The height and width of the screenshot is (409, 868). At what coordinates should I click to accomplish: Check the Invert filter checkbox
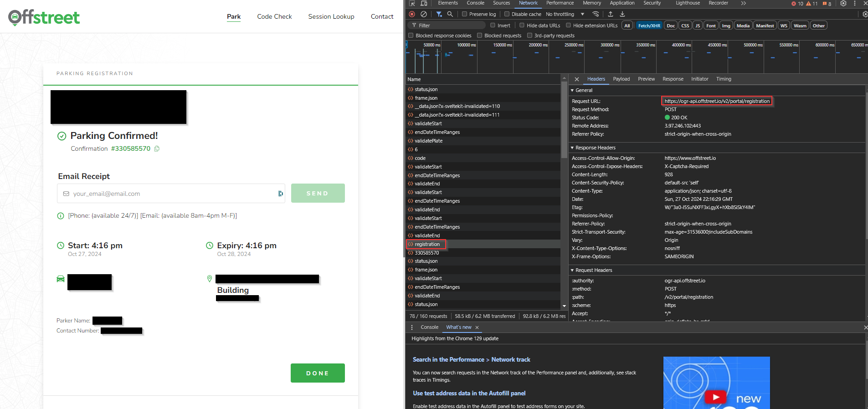tap(493, 26)
